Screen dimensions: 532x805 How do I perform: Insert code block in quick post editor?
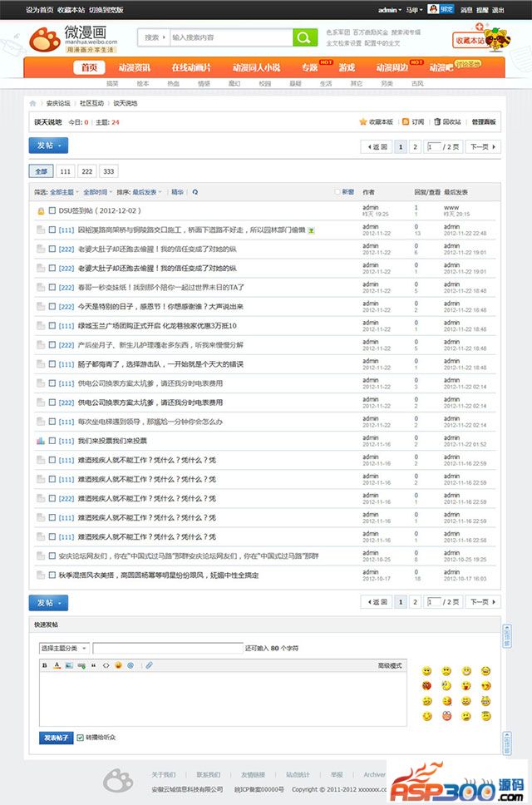click(x=106, y=665)
